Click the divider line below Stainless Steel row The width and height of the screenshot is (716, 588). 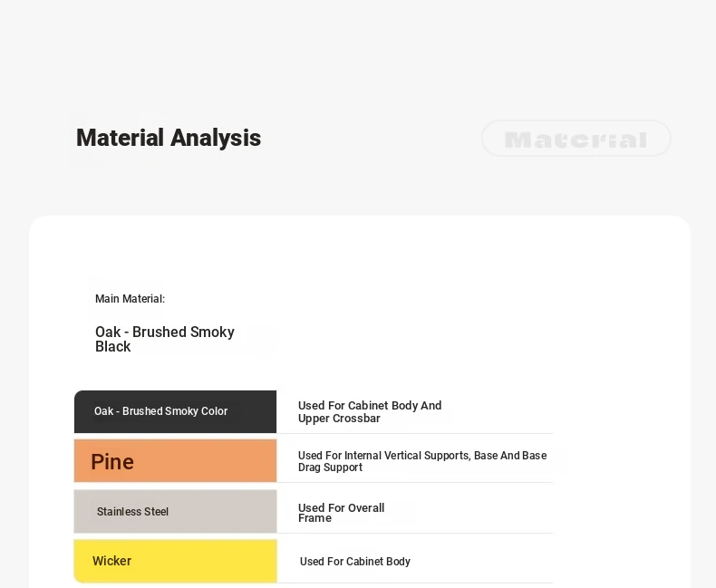(414, 534)
